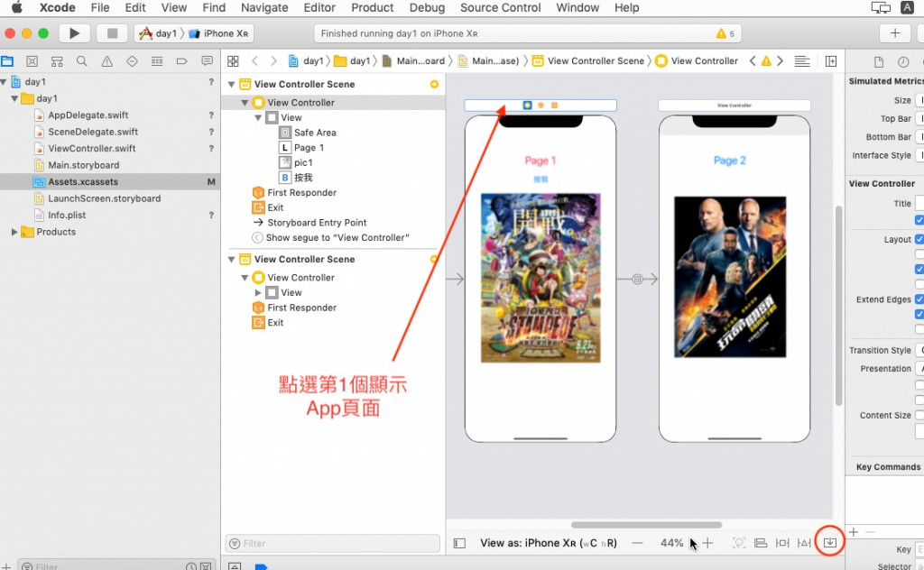This screenshot has width=924, height=570.
Task: Toggle the Content Size checkbox
Action: tap(919, 415)
